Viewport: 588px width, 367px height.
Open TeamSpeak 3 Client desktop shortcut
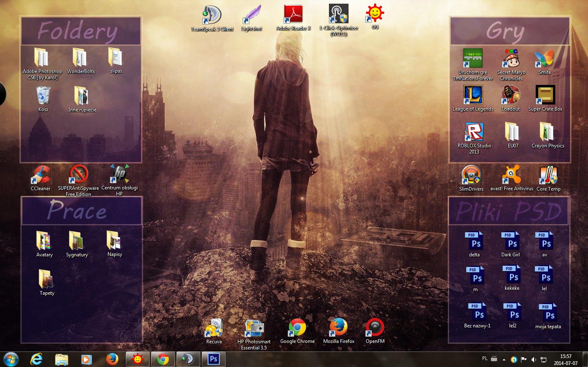tap(212, 18)
